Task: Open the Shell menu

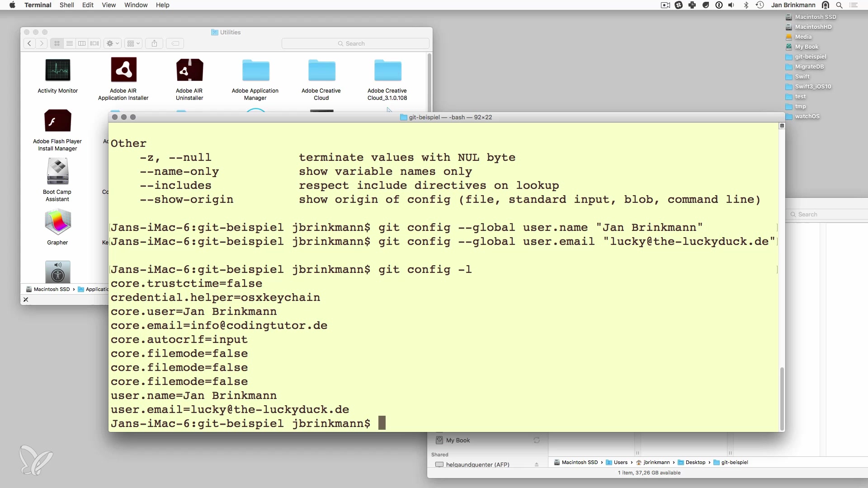Action: (x=66, y=5)
